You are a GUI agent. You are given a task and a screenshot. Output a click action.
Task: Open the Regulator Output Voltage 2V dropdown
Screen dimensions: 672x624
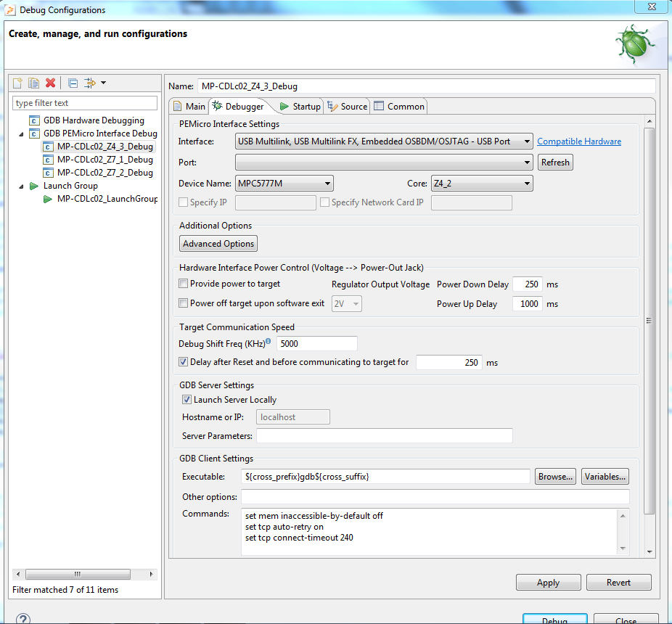click(x=346, y=304)
